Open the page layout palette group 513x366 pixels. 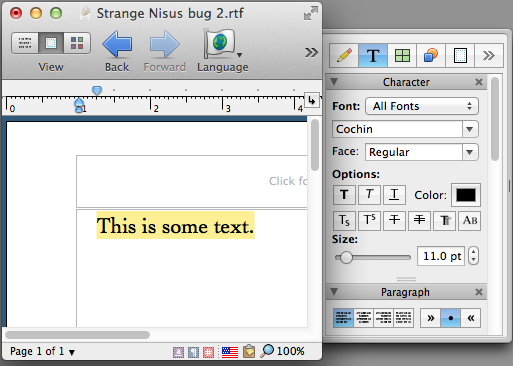point(460,55)
